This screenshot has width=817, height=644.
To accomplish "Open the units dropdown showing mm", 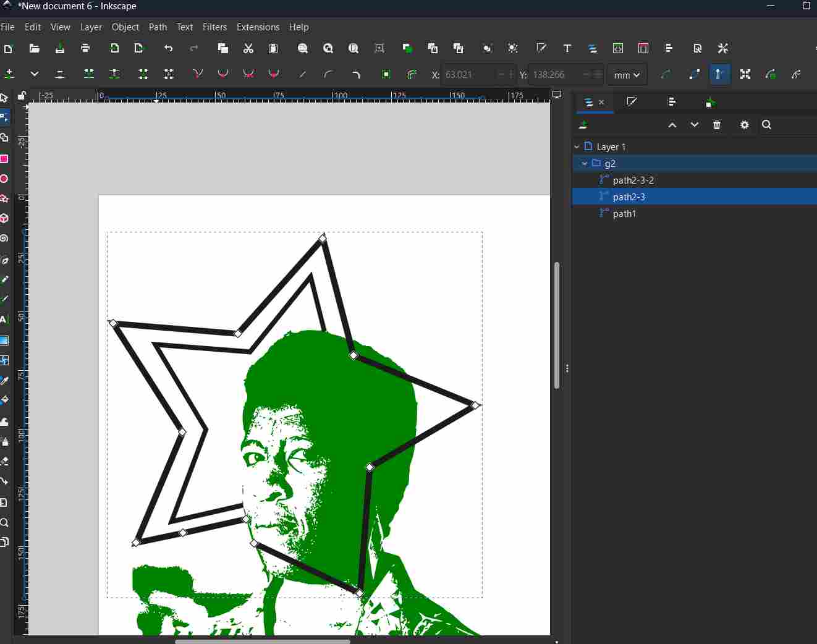I will (x=626, y=75).
